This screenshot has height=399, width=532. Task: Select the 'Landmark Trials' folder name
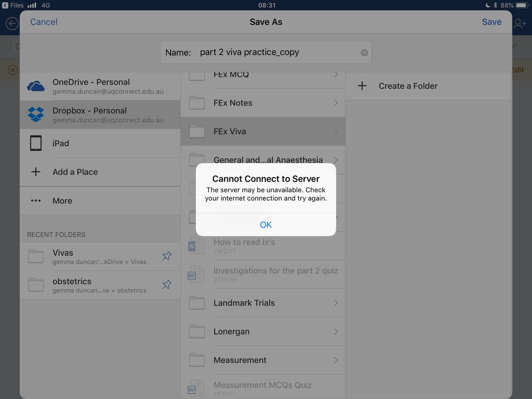244,303
